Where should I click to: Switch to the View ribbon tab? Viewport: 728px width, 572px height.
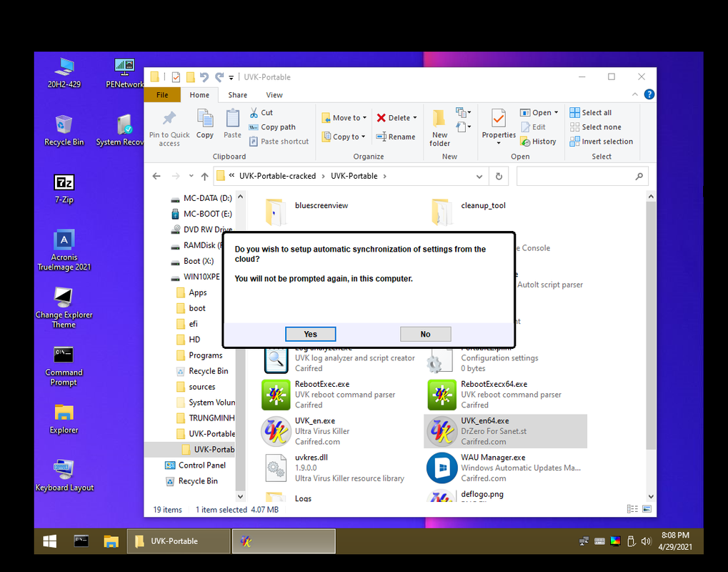274,95
